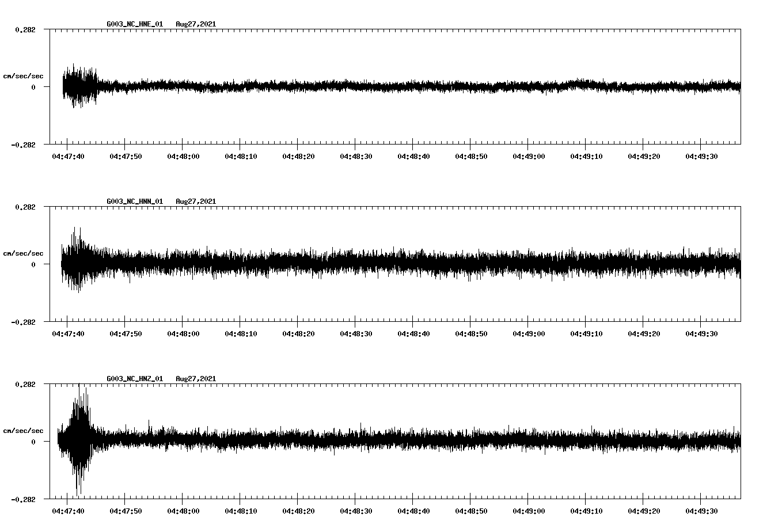Click the 04:48:30 time label under HNN plot
782x532 pixels.
(356, 333)
